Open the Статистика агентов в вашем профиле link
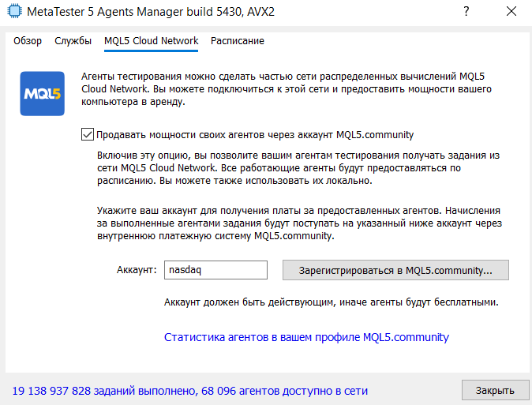Image resolution: width=532 pixels, height=405 pixels. coord(306,337)
